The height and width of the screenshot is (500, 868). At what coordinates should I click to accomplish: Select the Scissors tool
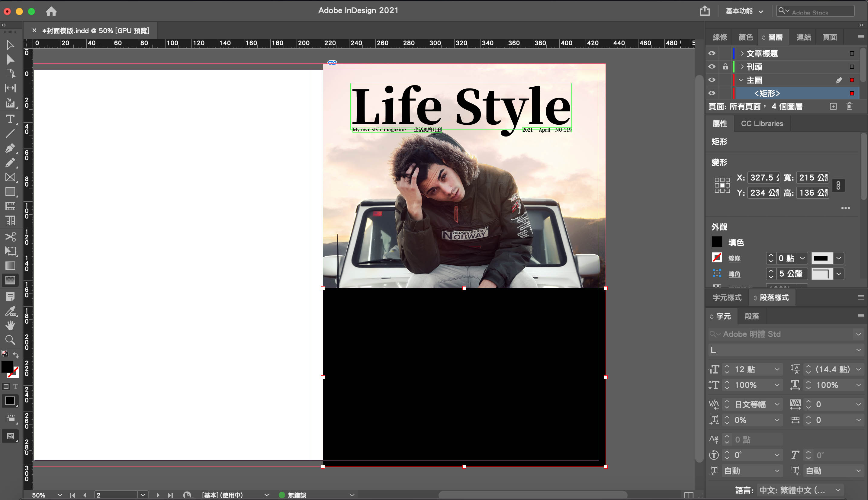pyautogui.click(x=10, y=237)
